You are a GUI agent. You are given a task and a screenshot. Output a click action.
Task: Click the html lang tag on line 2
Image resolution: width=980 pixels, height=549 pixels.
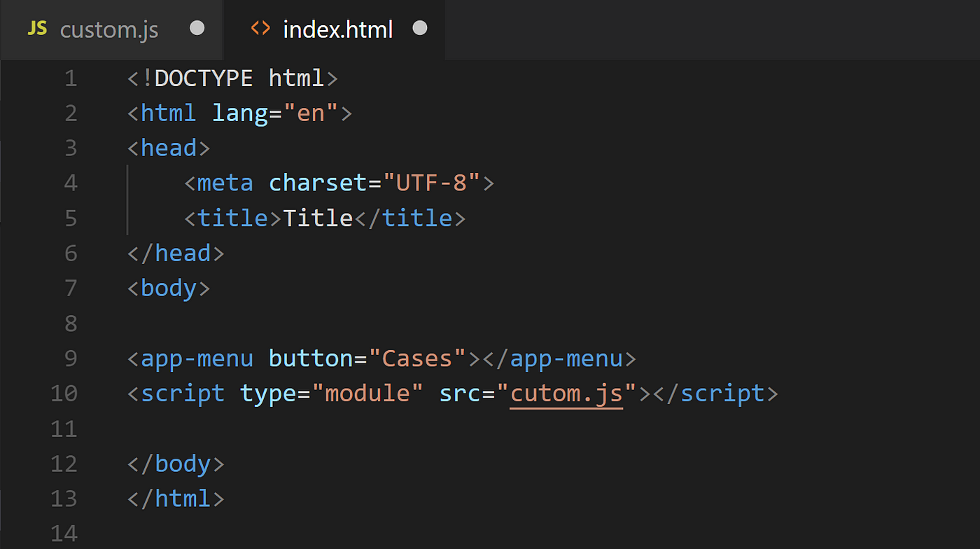239,113
